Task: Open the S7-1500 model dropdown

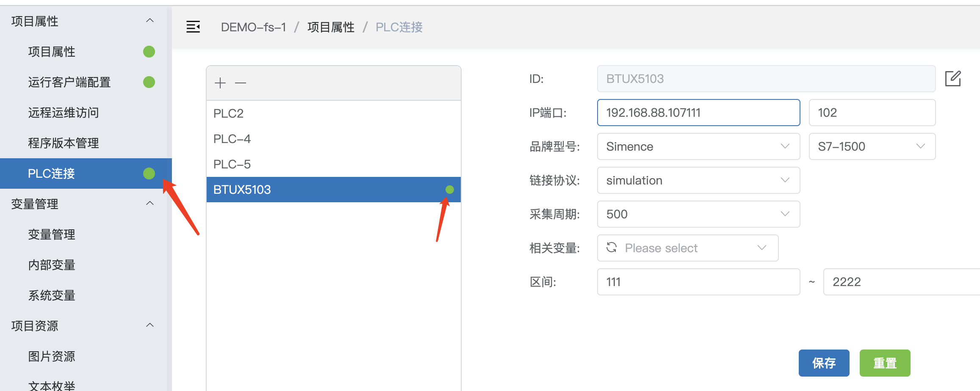Action: pos(872,146)
